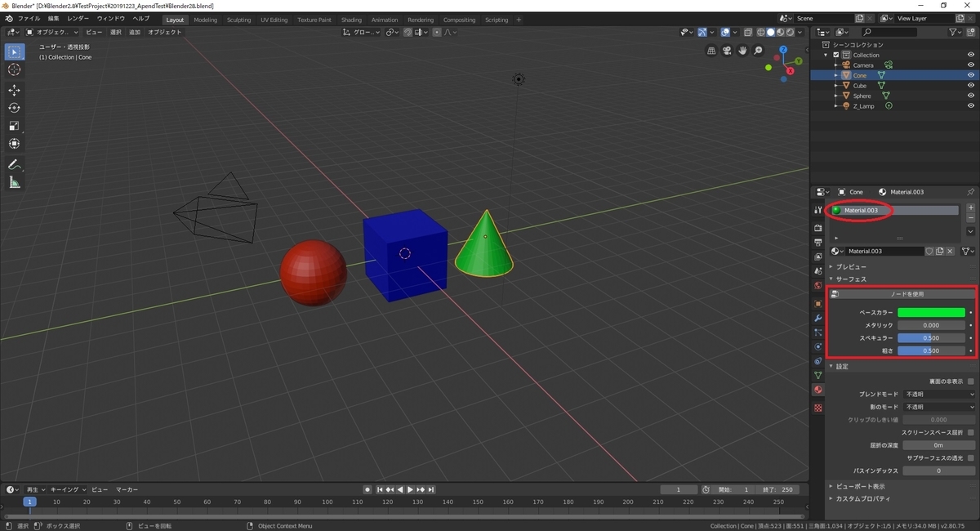Select the Measure tool
980x531 pixels.
pyautogui.click(x=14, y=182)
